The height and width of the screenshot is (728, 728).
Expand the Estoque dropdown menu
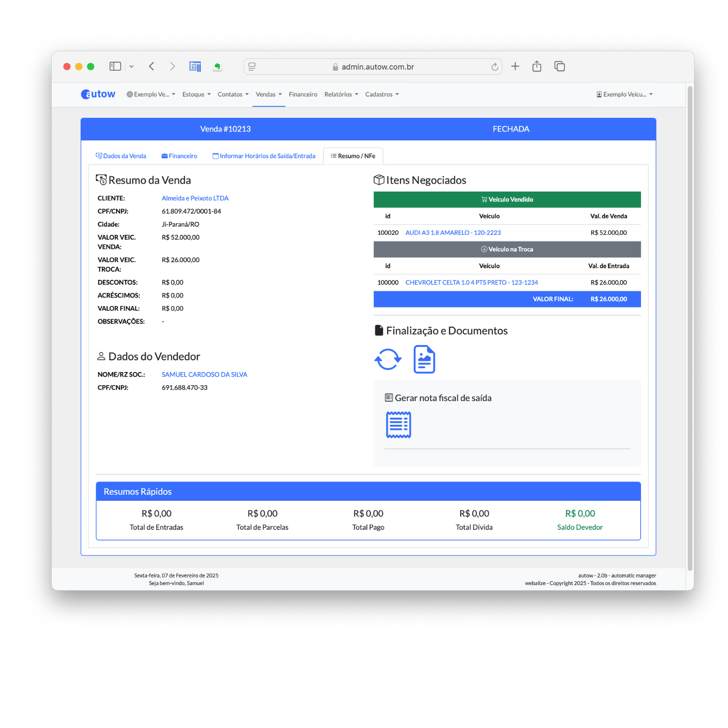[196, 95]
